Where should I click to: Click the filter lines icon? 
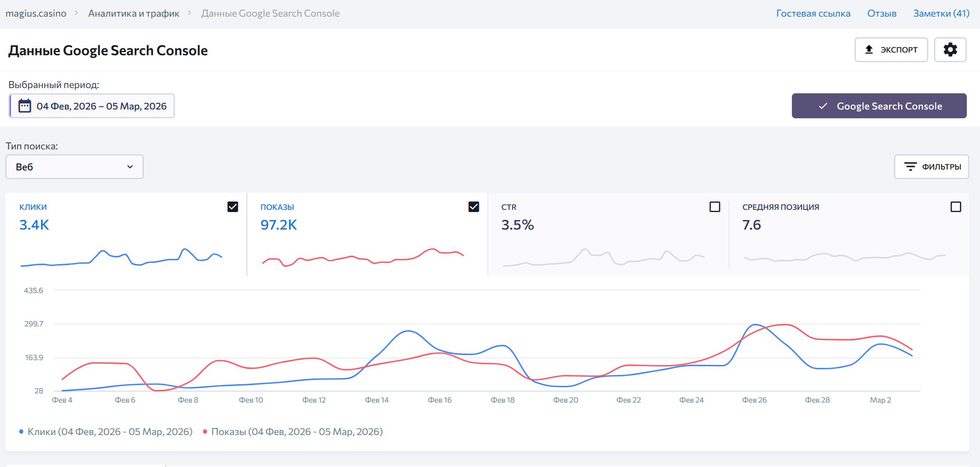pos(910,166)
